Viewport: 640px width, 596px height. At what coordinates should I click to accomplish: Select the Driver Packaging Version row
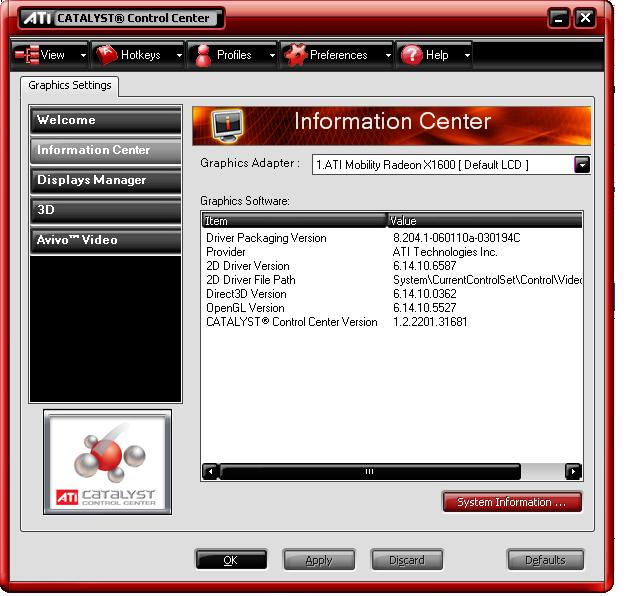click(x=392, y=238)
